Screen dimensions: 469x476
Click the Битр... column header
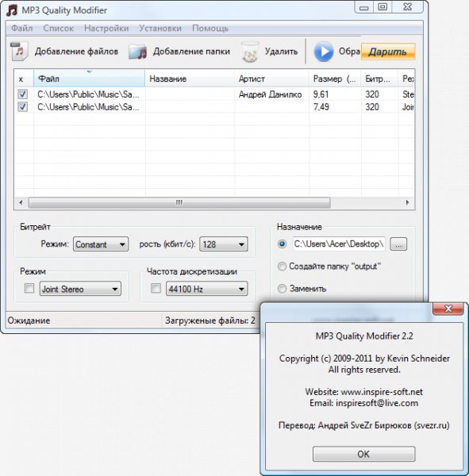click(379, 79)
